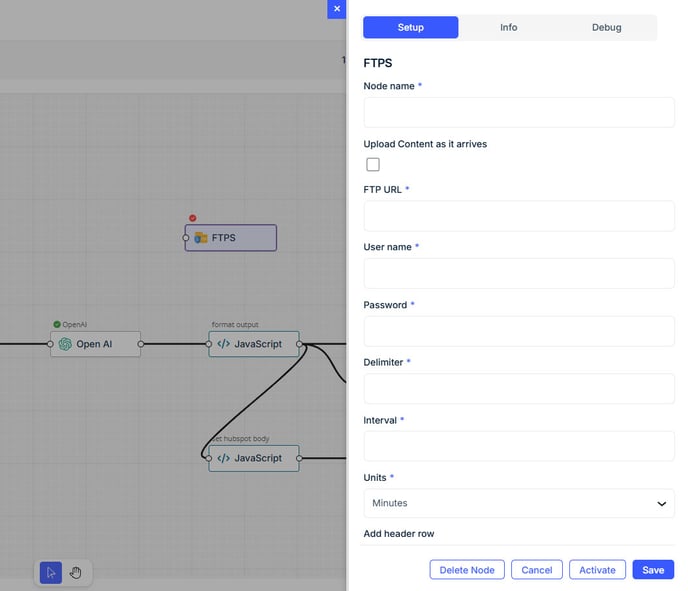Click the OpenAI logo icon on node
This screenshot has height=591, width=688.
[x=65, y=344]
